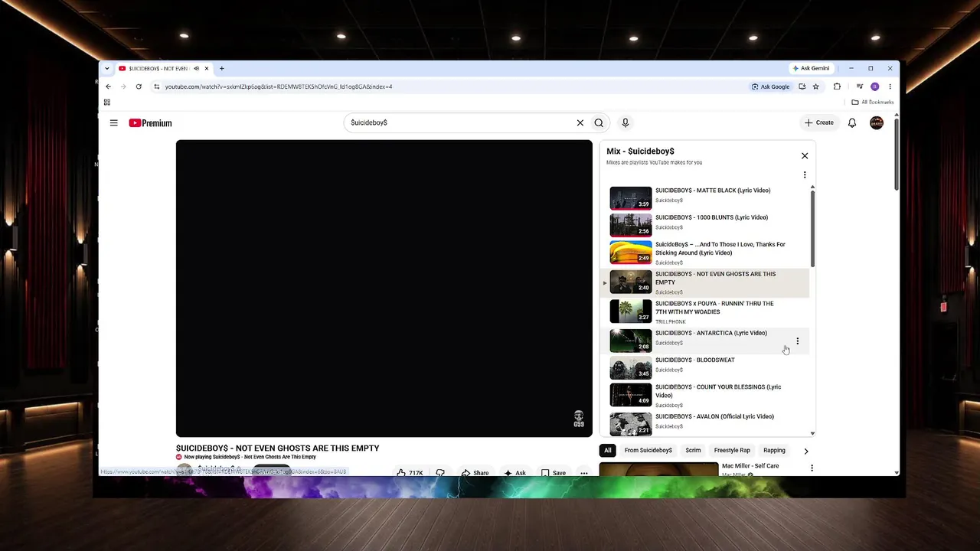The width and height of the screenshot is (980, 551).
Task: Open the YouTube guide hamburger menu
Action: point(113,122)
